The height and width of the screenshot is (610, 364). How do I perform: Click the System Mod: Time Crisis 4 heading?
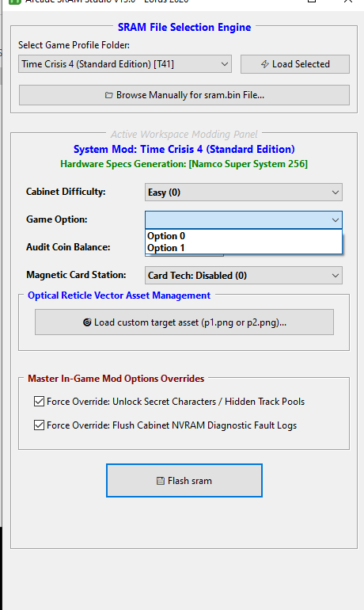[x=184, y=150]
